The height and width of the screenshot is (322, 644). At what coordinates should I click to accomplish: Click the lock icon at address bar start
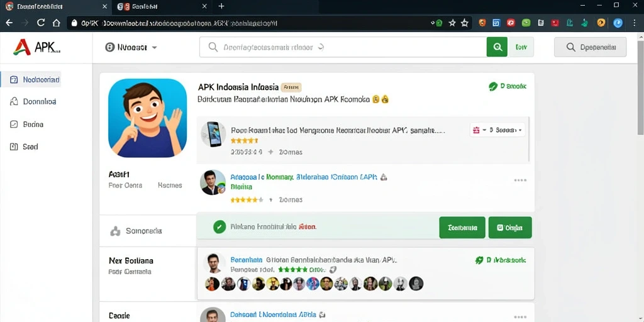tap(74, 23)
